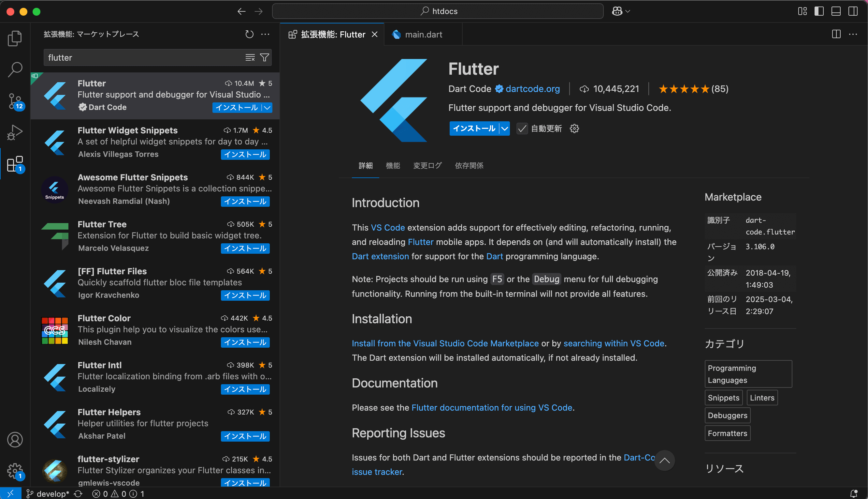Open the Copilot chat icon
The height and width of the screenshot is (499, 868).
(617, 11)
